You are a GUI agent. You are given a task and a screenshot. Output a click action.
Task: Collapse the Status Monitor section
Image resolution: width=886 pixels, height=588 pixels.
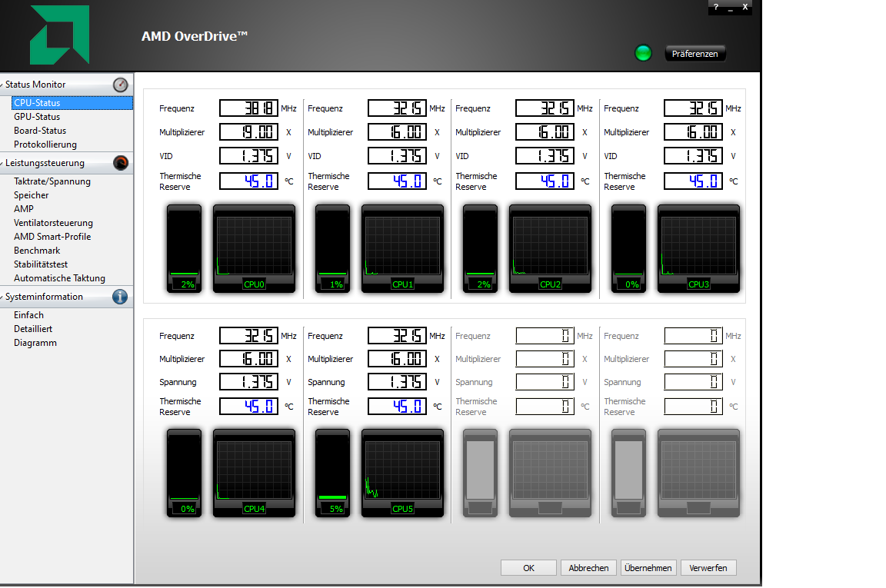click(x=2, y=85)
